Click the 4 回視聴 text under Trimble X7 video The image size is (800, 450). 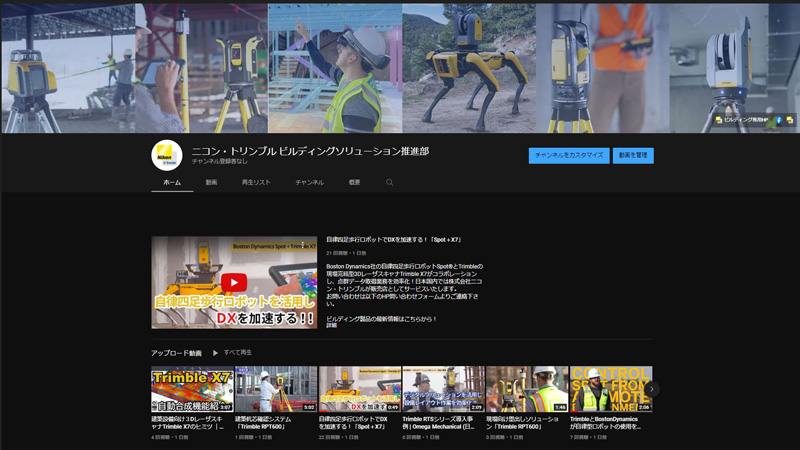click(160, 437)
